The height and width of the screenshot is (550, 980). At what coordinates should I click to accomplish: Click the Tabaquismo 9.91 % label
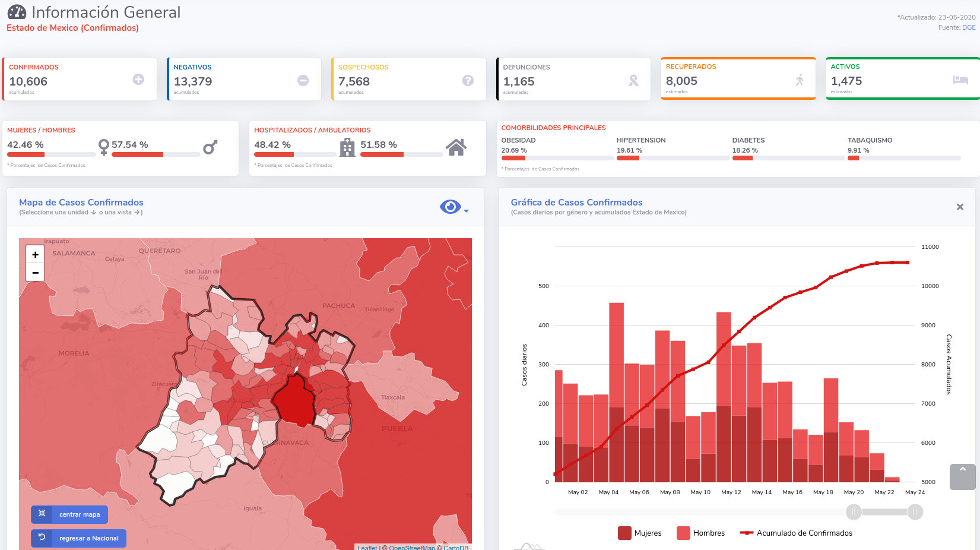(858, 150)
